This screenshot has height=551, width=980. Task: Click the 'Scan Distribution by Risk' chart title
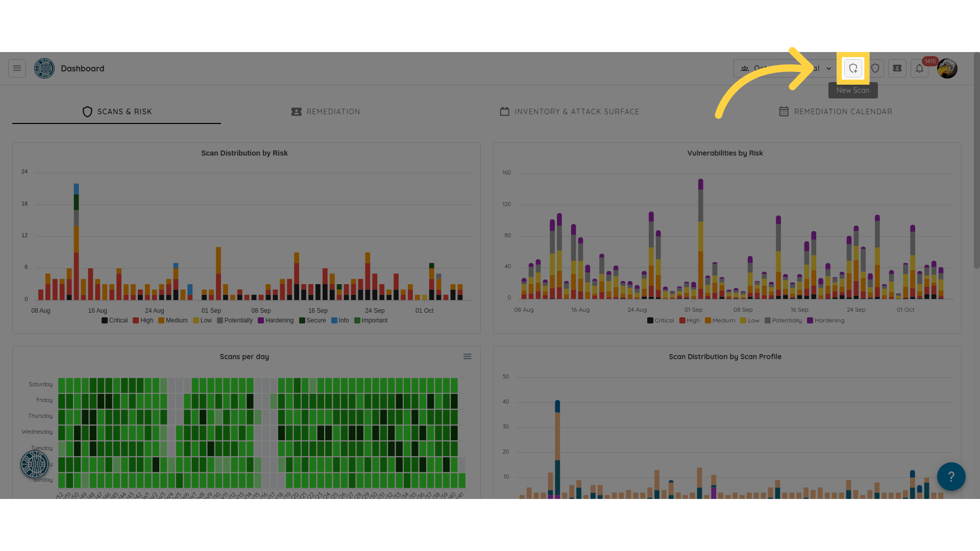[x=244, y=153]
